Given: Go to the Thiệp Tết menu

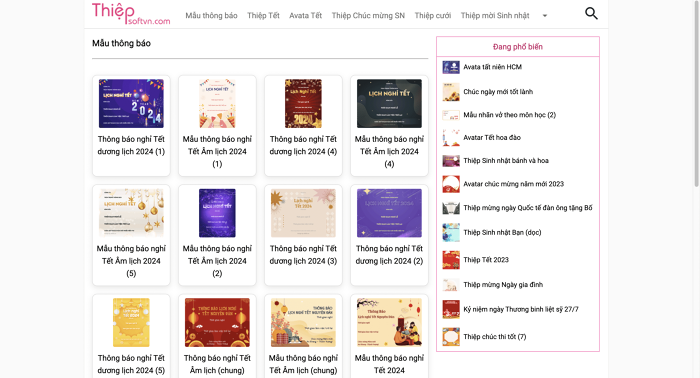Looking at the screenshot, I should click(x=263, y=16).
